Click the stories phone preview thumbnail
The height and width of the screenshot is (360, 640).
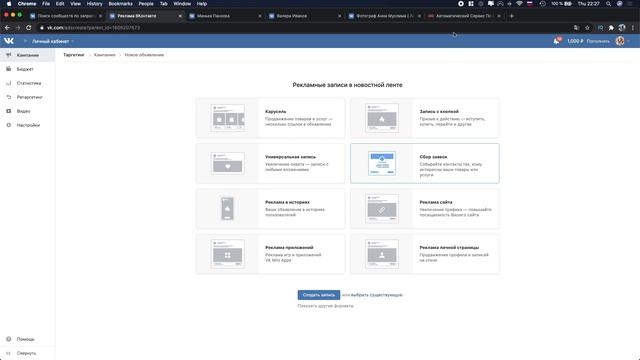227,209
